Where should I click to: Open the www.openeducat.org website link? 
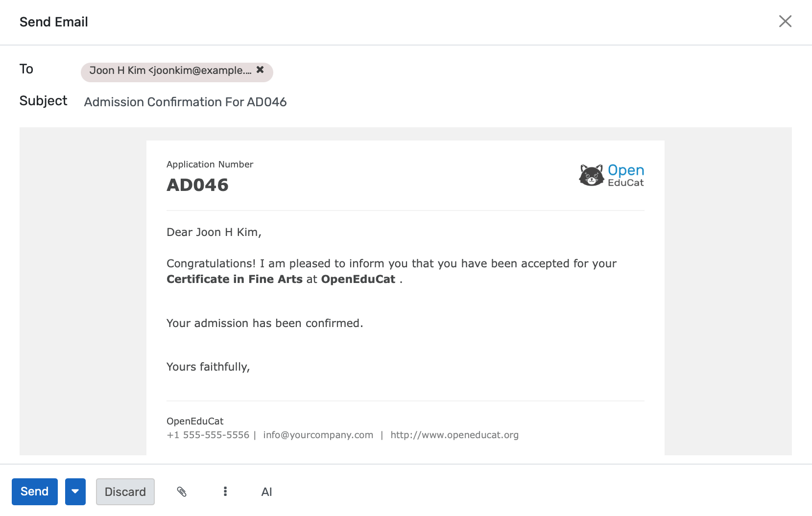coord(454,435)
